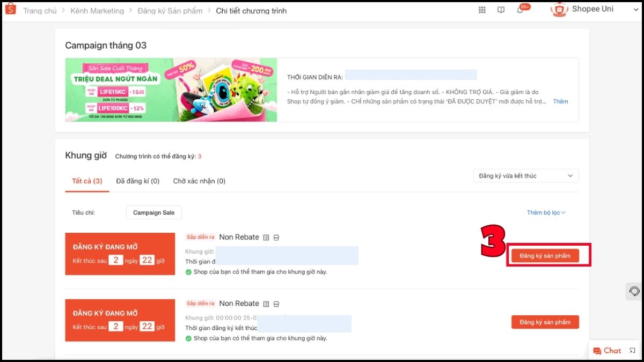Viewport: 644px width, 362px height.
Task: Click the document icon in second Non Rebate row
Action: [x=266, y=304]
